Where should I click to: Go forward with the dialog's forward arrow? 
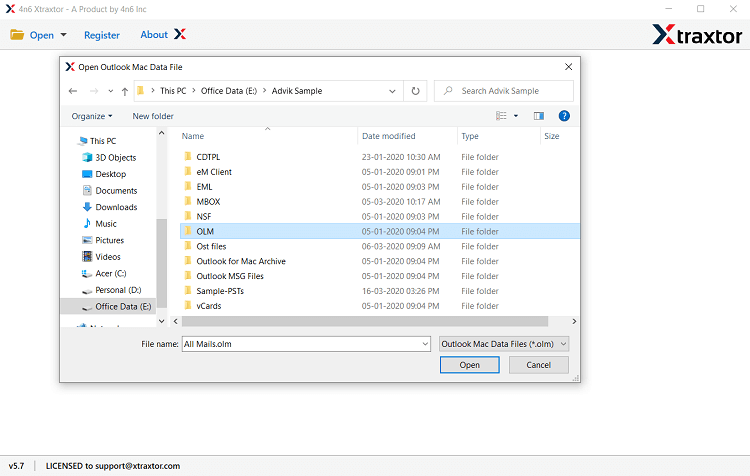click(x=94, y=91)
